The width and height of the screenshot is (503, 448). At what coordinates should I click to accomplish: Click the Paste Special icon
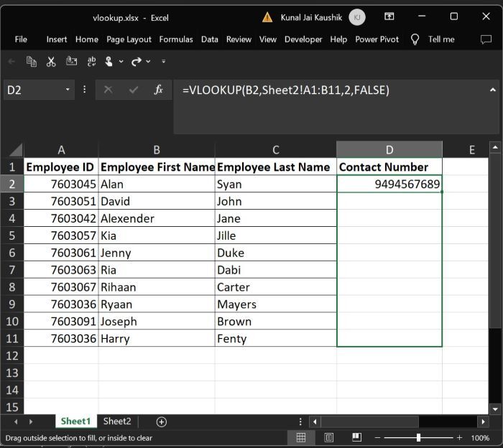tap(71, 61)
